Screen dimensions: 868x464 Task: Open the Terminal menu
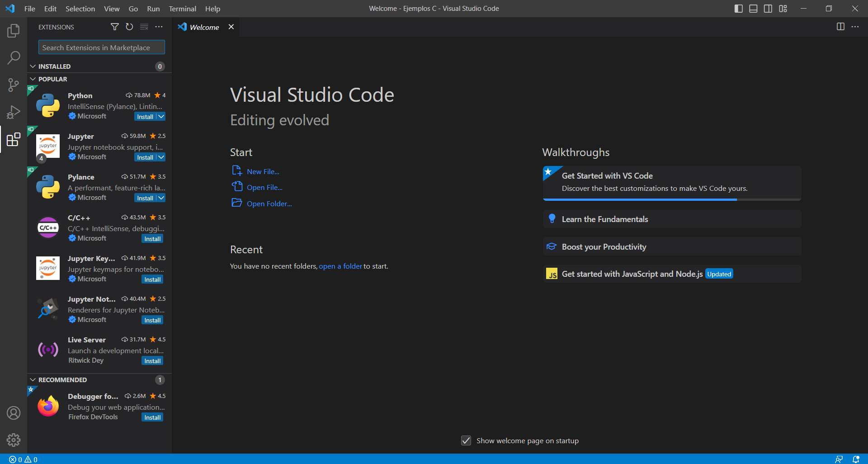tap(182, 9)
